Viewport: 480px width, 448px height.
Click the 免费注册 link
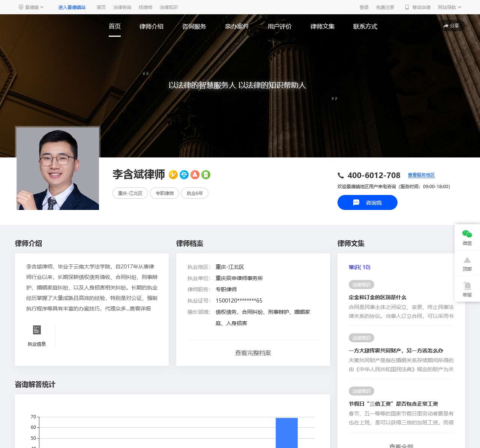[385, 7]
